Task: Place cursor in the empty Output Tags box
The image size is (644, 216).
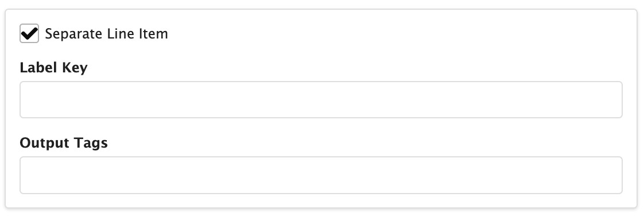Action: pos(321,175)
